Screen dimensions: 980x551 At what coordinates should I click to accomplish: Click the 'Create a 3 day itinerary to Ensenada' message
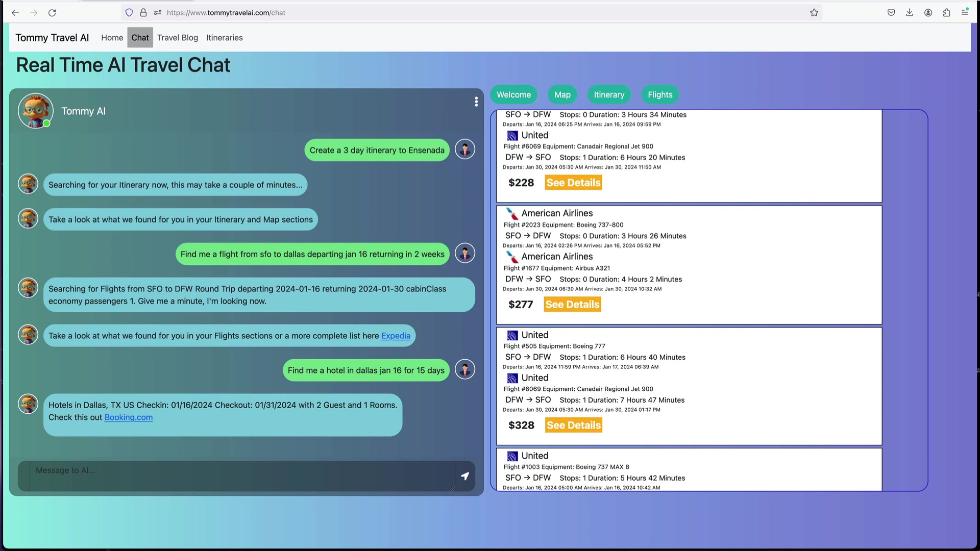pyautogui.click(x=377, y=150)
